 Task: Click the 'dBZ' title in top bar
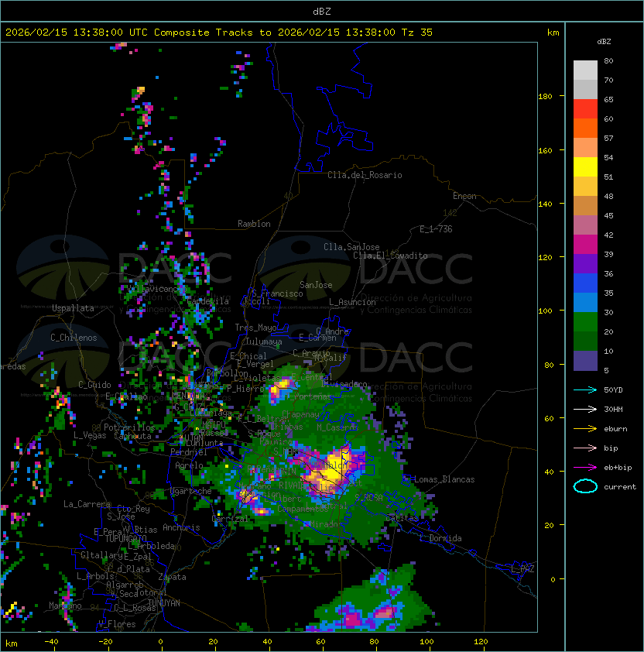pyautogui.click(x=322, y=11)
